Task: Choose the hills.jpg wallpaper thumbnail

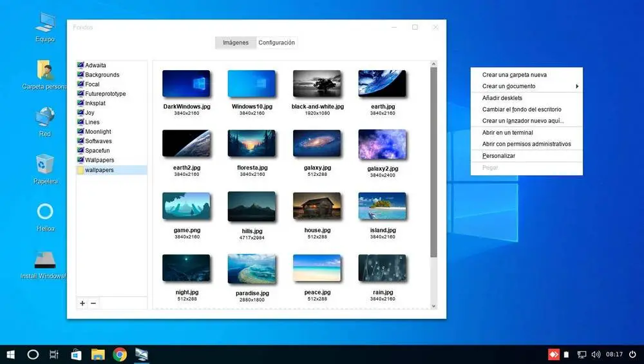Action: point(252,207)
